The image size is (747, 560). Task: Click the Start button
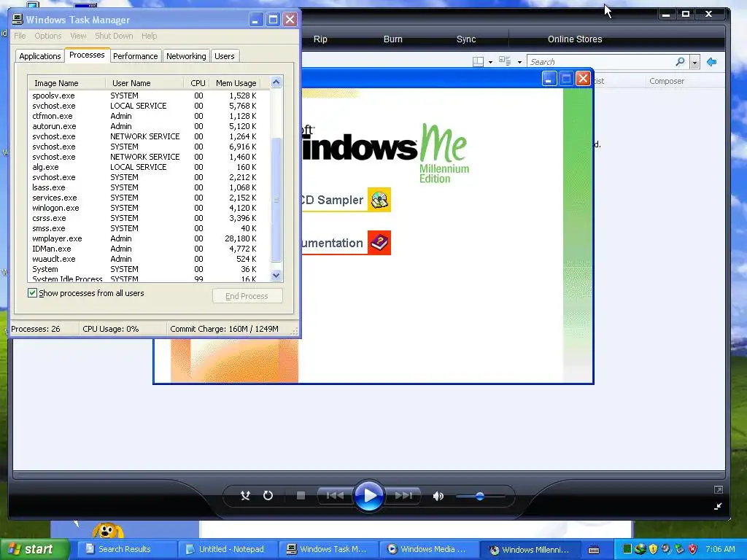[x=34, y=549]
